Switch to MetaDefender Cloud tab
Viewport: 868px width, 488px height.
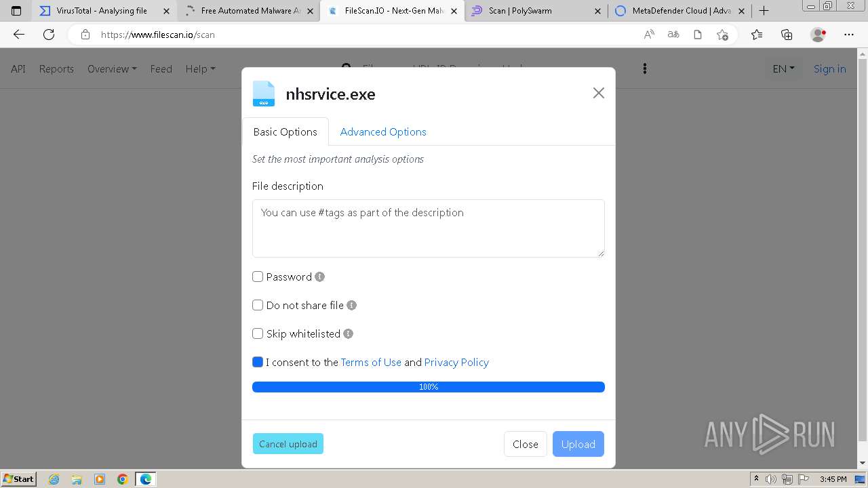point(680,11)
